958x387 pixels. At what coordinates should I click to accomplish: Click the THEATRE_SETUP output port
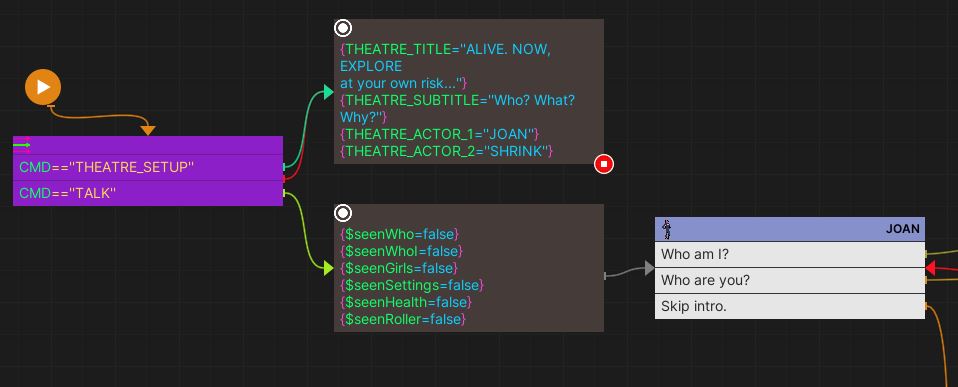tap(284, 166)
